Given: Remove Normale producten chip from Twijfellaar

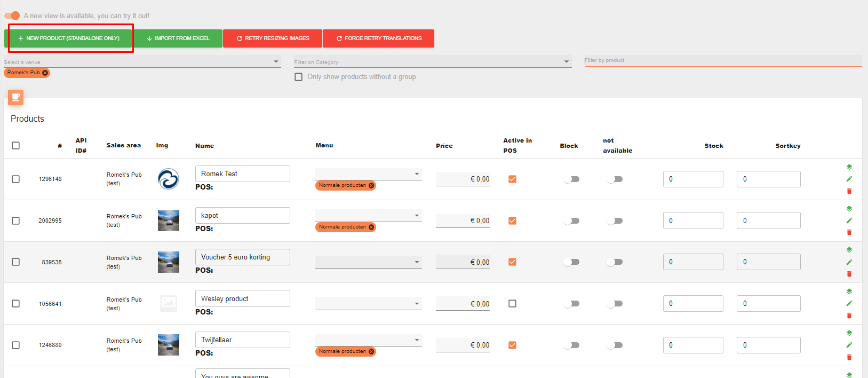Looking at the screenshot, I should click(x=371, y=351).
